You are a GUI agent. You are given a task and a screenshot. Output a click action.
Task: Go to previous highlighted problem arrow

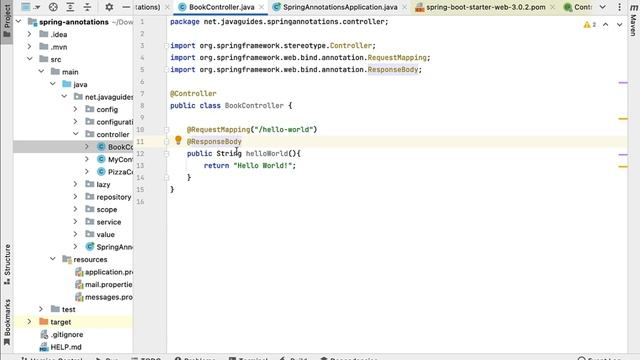[x=606, y=25]
